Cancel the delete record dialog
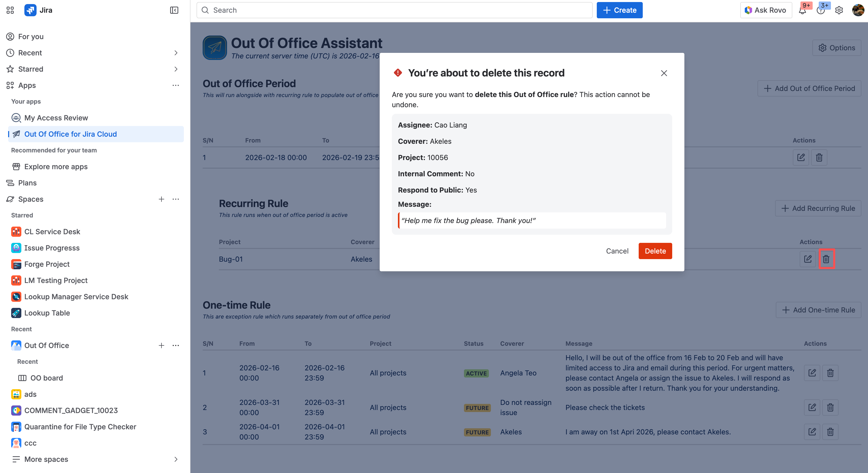The image size is (868, 473). 617,251
